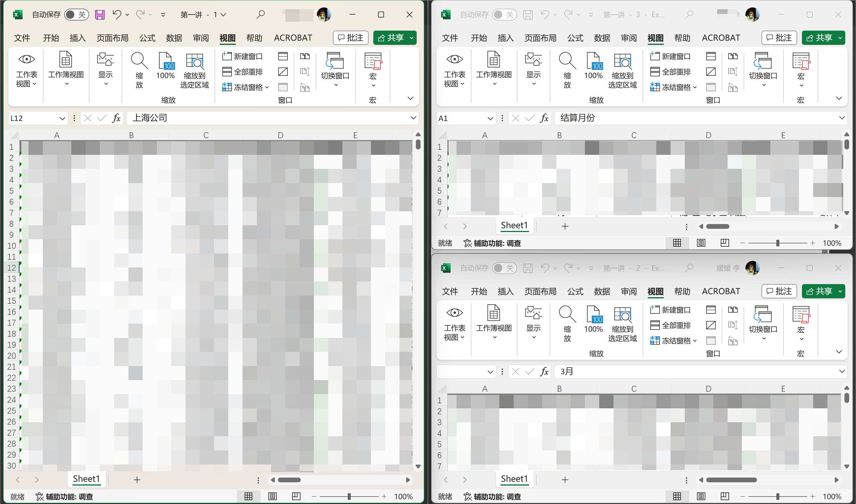
Task: Open the Name Box dropdown showing L12
Action: pyautogui.click(x=62, y=118)
